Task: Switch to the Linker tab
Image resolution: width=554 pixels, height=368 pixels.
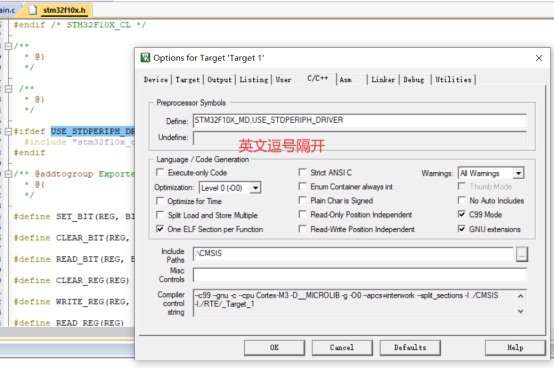Action: click(383, 80)
